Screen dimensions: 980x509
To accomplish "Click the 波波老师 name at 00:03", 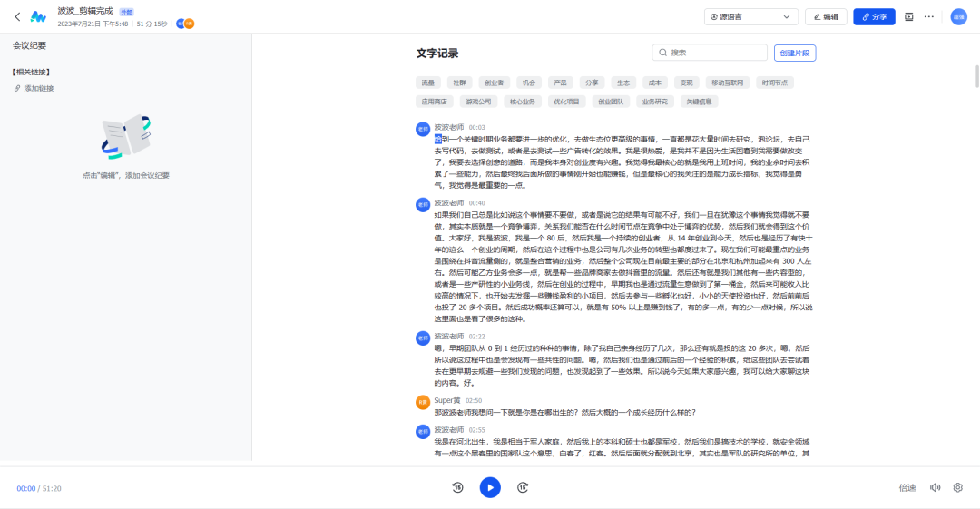I will coord(449,128).
